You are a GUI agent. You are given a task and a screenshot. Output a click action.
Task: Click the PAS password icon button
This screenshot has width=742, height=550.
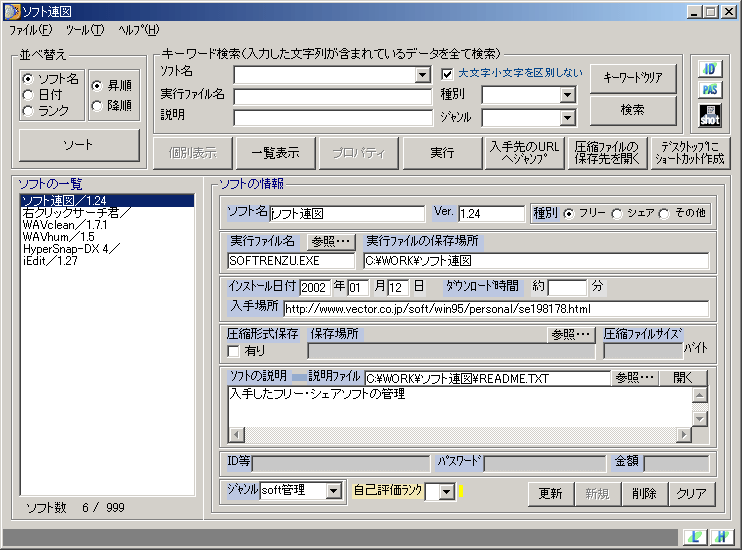(710, 89)
